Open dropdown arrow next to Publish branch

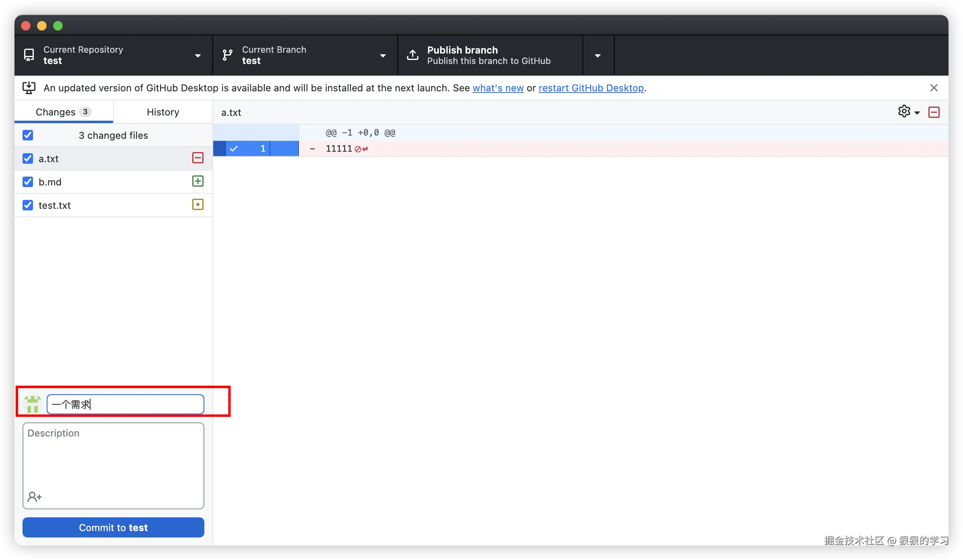pos(598,56)
